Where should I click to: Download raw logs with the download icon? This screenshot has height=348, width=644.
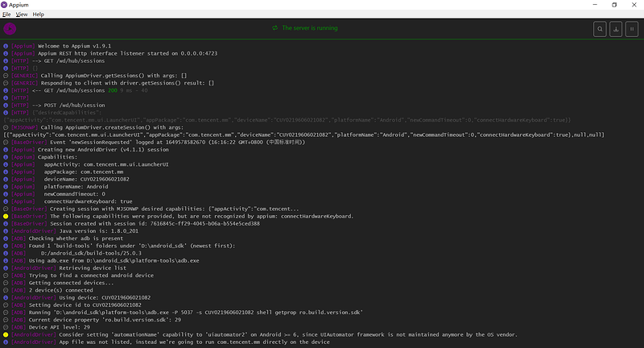coord(616,29)
